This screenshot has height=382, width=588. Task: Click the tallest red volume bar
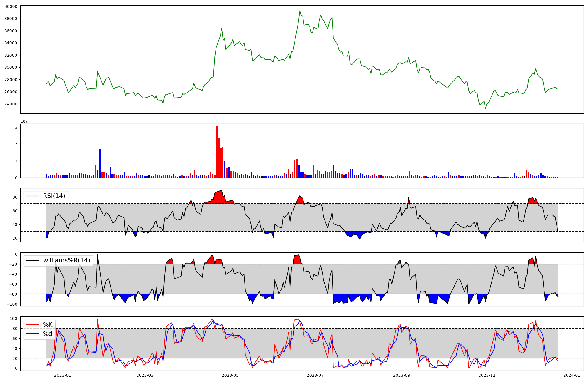tap(217, 152)
